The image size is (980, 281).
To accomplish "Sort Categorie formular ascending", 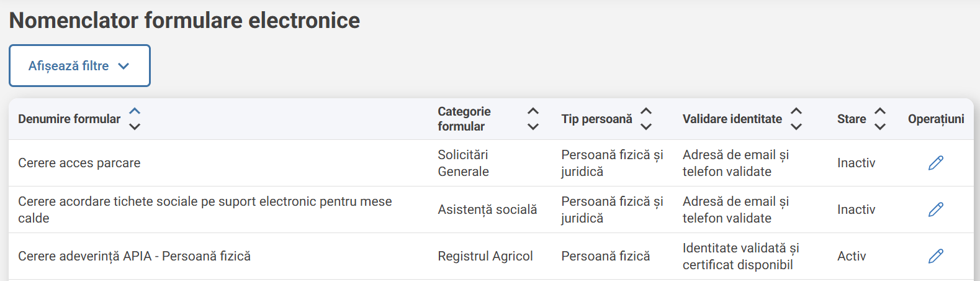I will (533, 111).
